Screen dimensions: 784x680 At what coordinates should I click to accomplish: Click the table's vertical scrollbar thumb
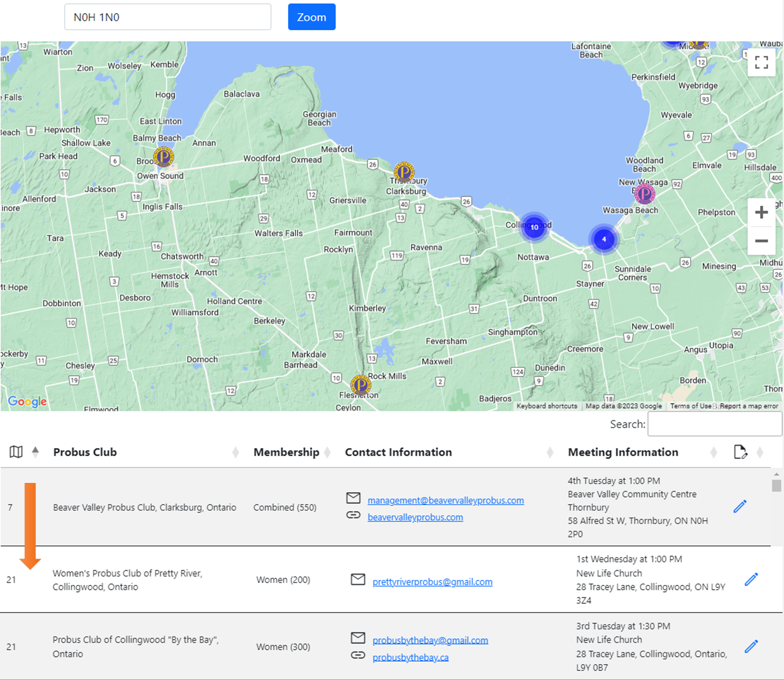(776, 485)
